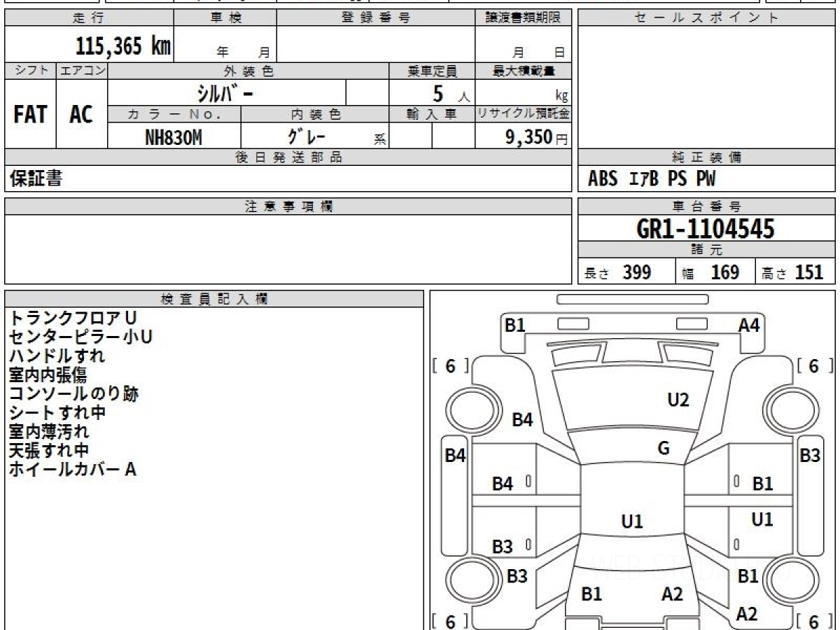Select the seating capacity 5 人
840x630 pixels.
tap(450, 94)
